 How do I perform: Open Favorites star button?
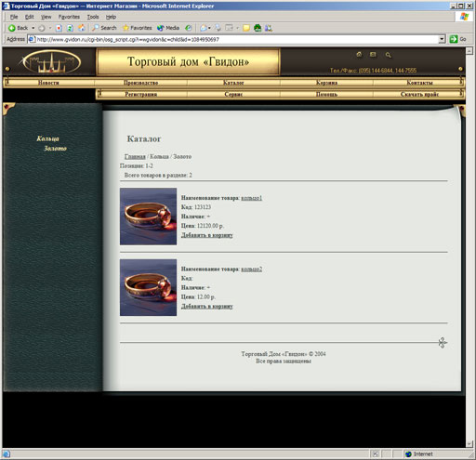137,28
